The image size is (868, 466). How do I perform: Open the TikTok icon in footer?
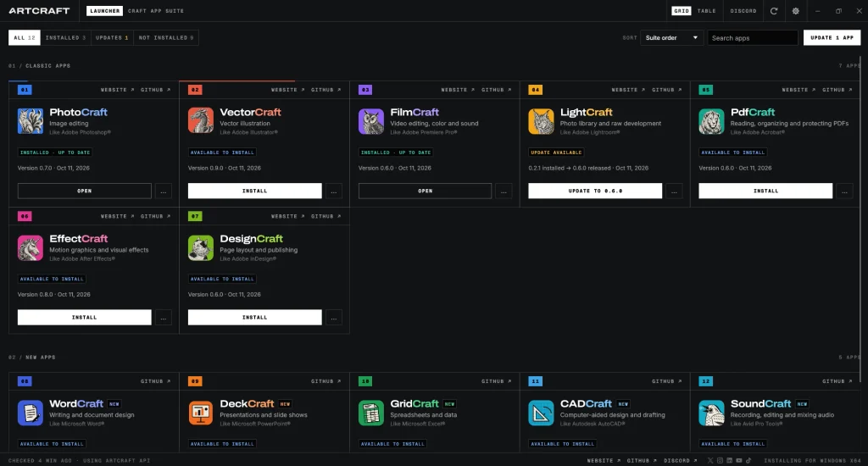(x=748, y=460)
